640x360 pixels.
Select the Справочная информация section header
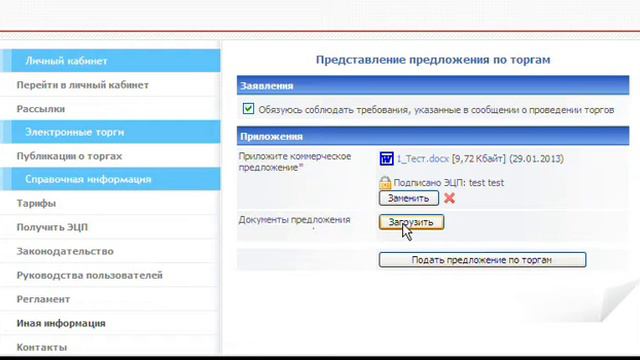(x=110, y=179)
